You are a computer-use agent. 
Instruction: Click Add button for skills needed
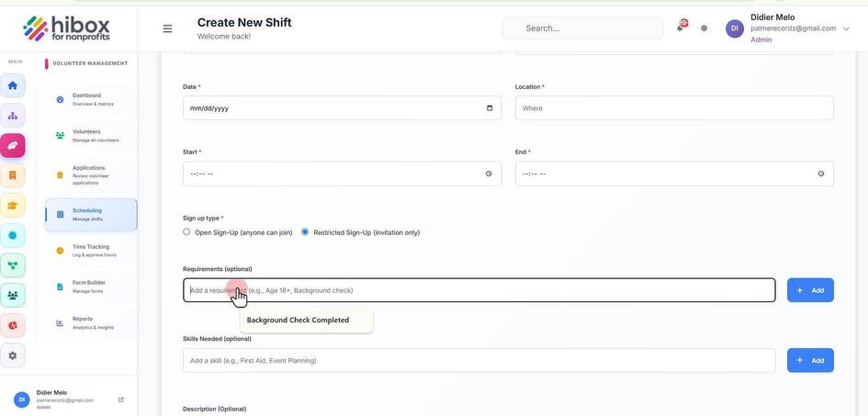click(810, 360)
